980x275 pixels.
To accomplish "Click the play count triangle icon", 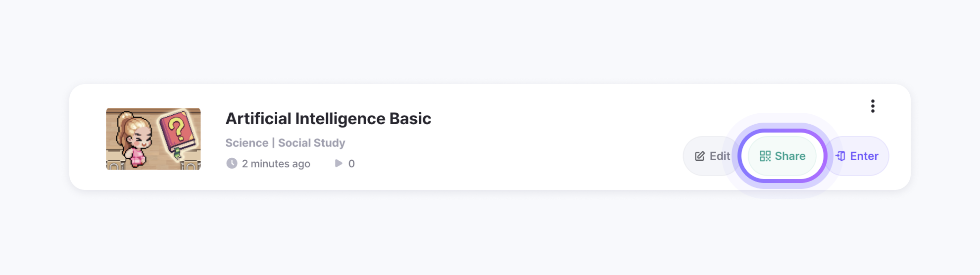I will pos(339,163).
